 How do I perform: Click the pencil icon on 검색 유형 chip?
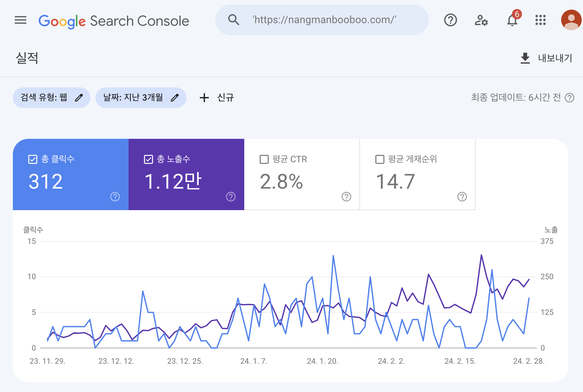coord(79,98)
